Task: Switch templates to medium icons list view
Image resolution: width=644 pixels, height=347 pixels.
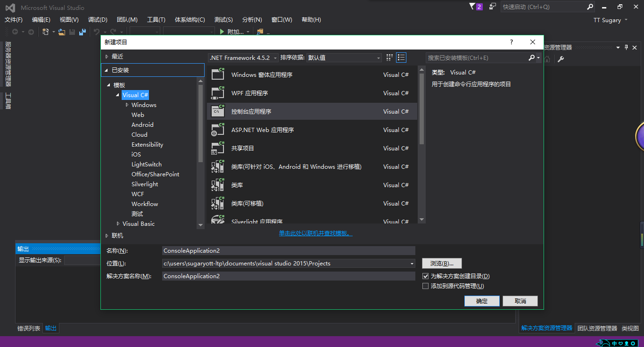Action: (401, 58)
